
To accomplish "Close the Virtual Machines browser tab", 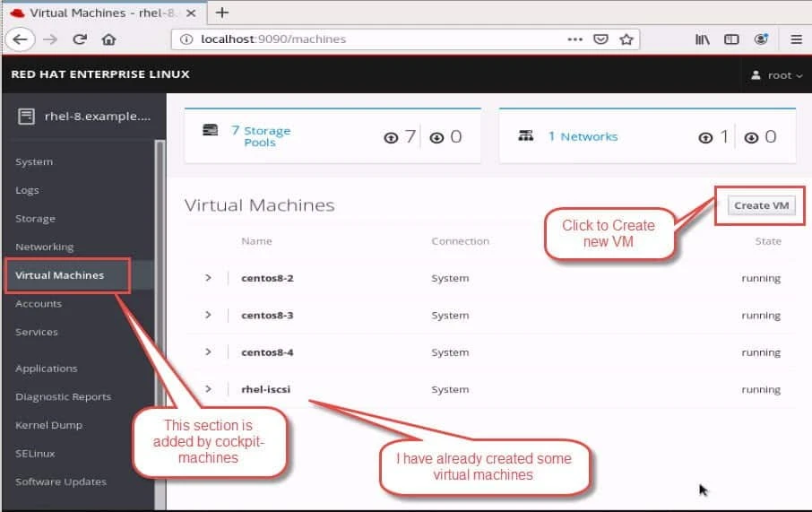I will [191, 13].
